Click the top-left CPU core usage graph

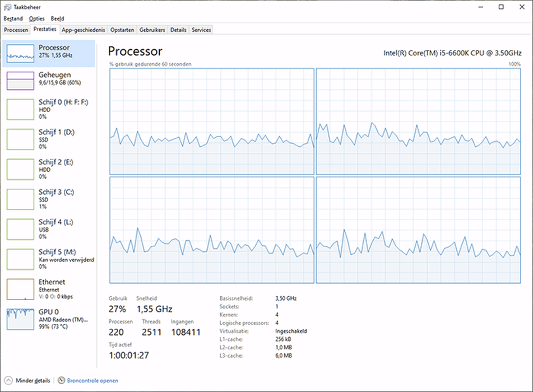[x=212, y=122]
